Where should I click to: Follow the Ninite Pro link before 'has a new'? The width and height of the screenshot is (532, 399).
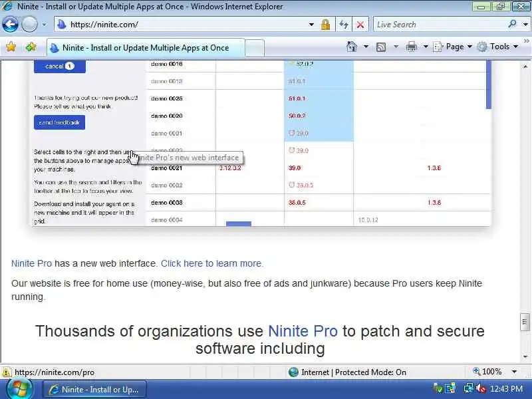31,263
